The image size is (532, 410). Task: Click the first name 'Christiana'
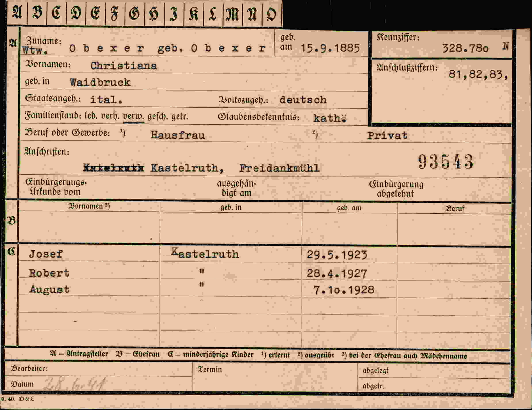(x=124, y=66)
